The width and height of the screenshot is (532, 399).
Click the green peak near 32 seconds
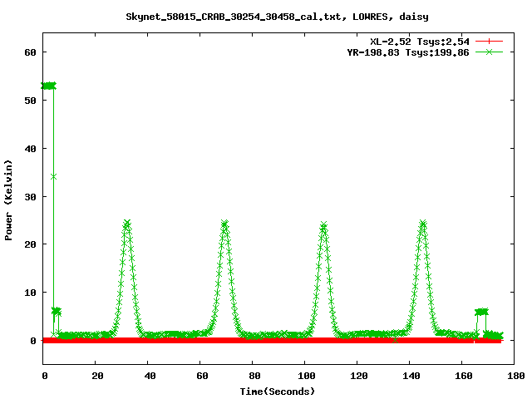127,224
